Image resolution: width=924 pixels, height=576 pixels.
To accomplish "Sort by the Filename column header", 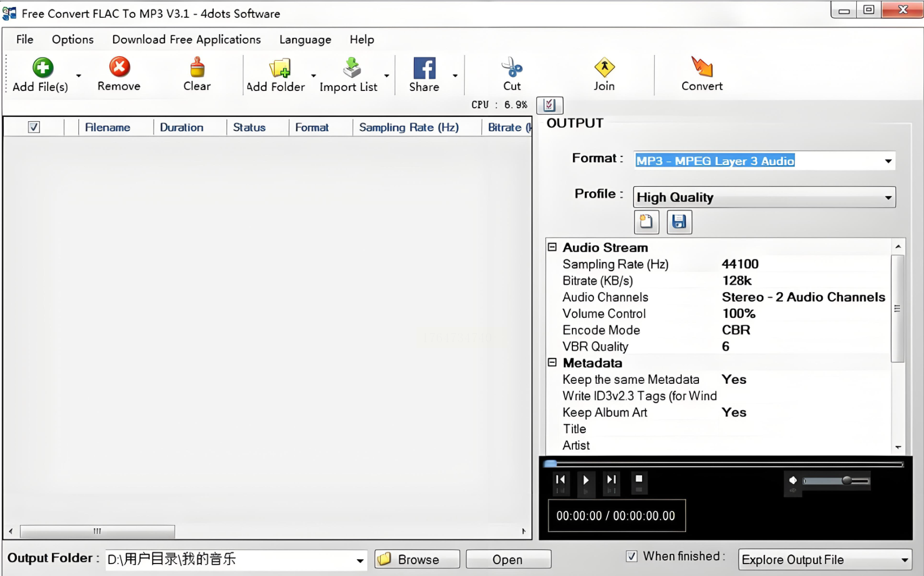I will click(x=116, y=127).
